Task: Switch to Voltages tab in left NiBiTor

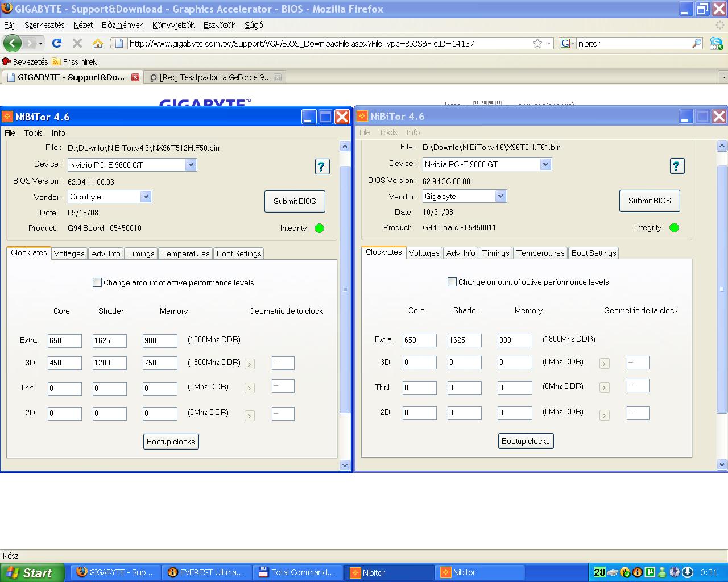Action: (69, 253)
